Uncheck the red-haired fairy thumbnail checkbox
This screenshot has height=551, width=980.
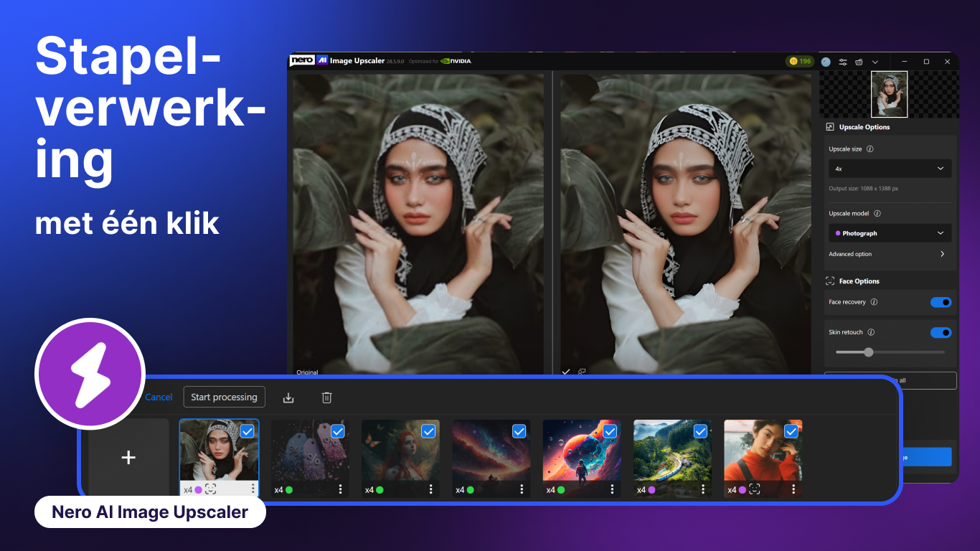428,431
